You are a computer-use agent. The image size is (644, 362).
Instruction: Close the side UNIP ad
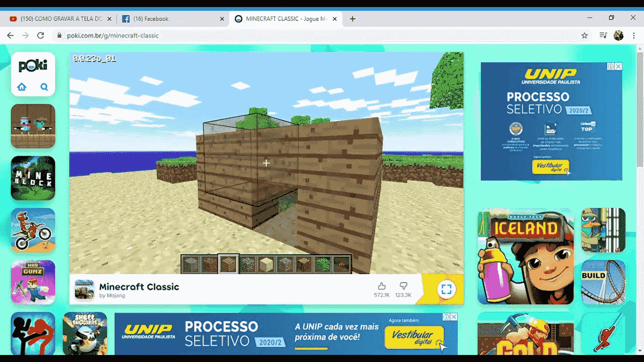point(618,67)
